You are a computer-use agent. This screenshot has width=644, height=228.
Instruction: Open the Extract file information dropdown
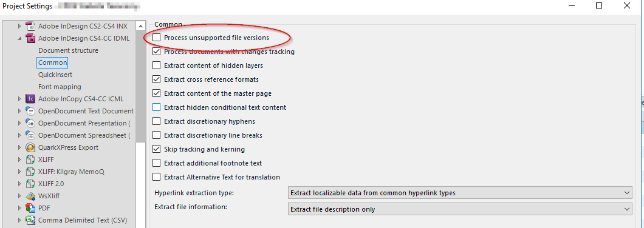[460, 209]
